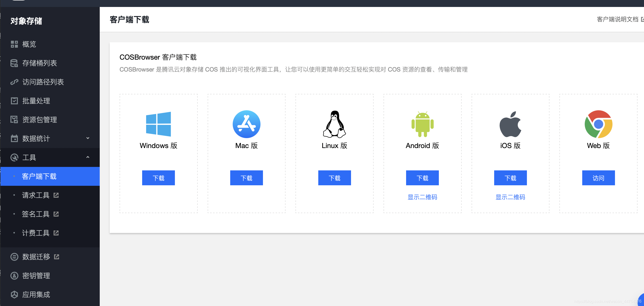This screenshot has height=306, width=644.
Task: Download the Android 版 client
Action: point(422,178)
